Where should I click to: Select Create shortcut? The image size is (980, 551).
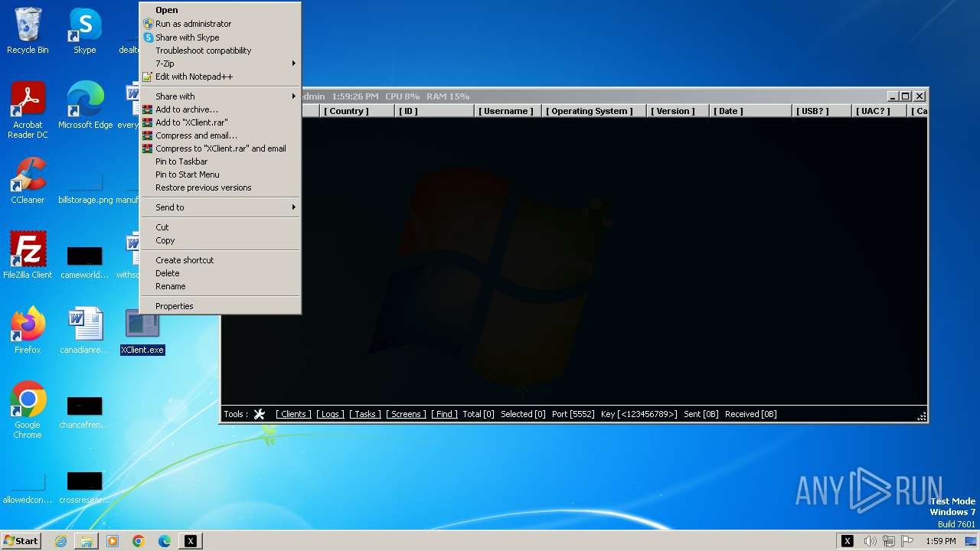tap(220, 260)
